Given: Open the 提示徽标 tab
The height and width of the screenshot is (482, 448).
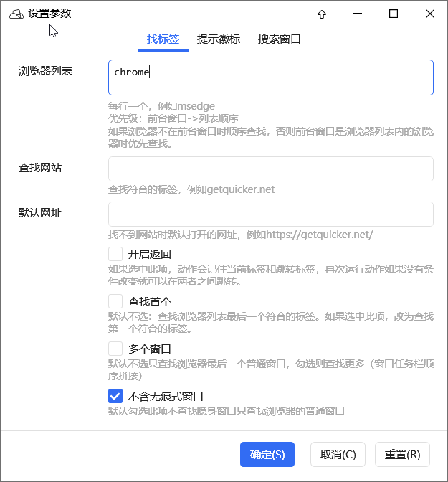Looking at the screenshot, I should [219, 39].
